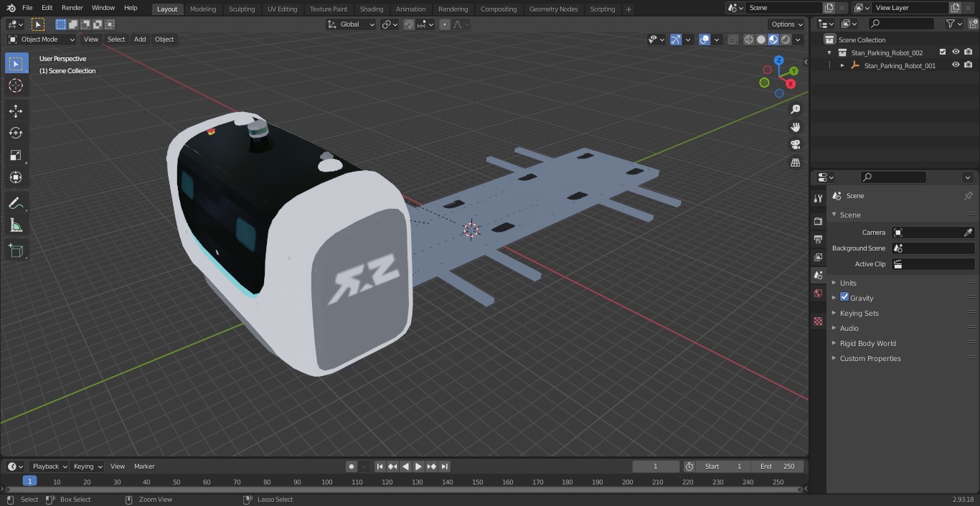Toggle the camera view icon
Screen dimensions: 980x506
(795, 145)
